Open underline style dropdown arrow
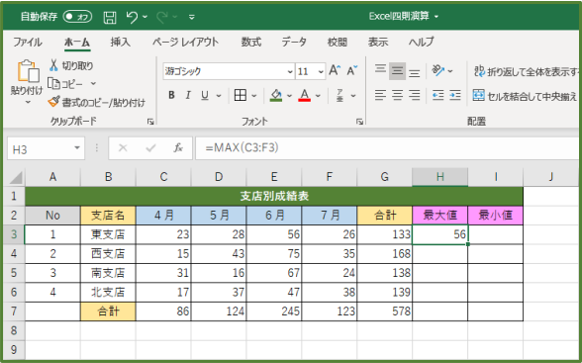The width and height of the screenshot is (582, 363). point(219,96)
